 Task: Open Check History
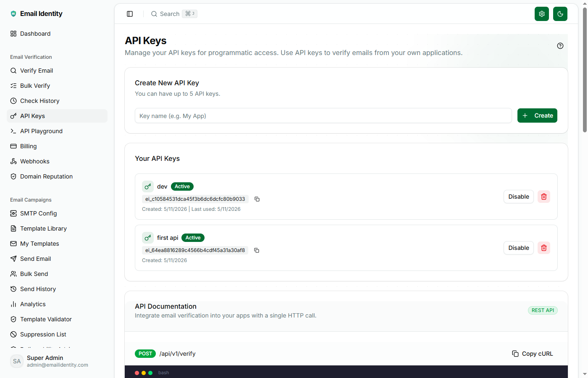[x=57, y=101]
